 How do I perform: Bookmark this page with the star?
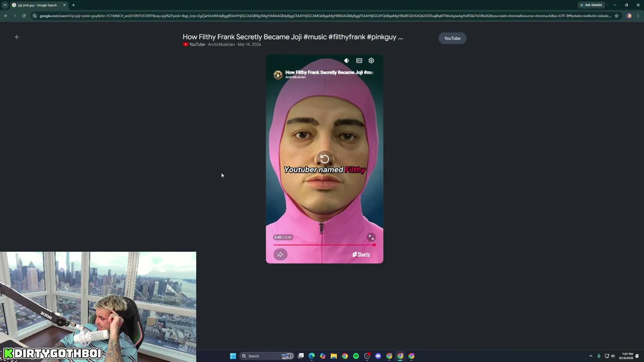[616, 16]
